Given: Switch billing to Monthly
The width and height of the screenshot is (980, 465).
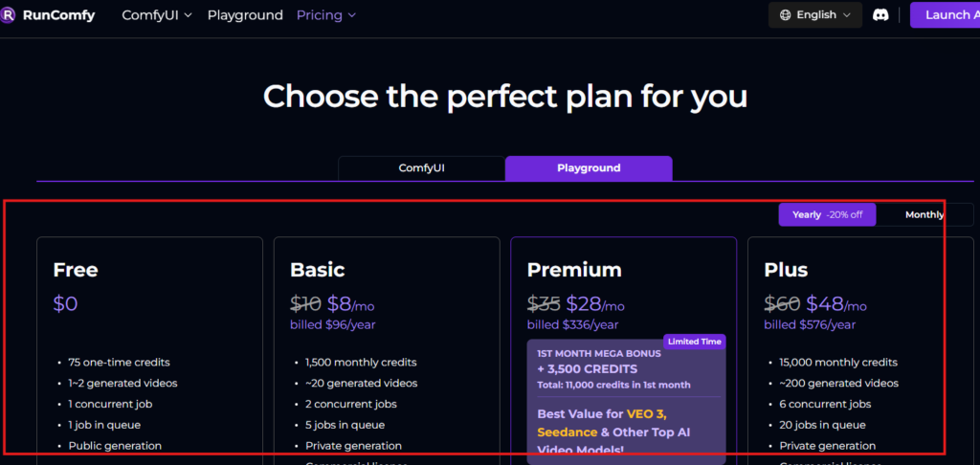Looking at the screenshot, I should tap(924, 214).
